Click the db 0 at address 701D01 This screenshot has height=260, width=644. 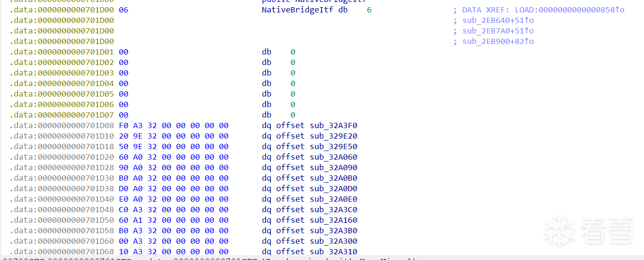(x=279, y=52)
